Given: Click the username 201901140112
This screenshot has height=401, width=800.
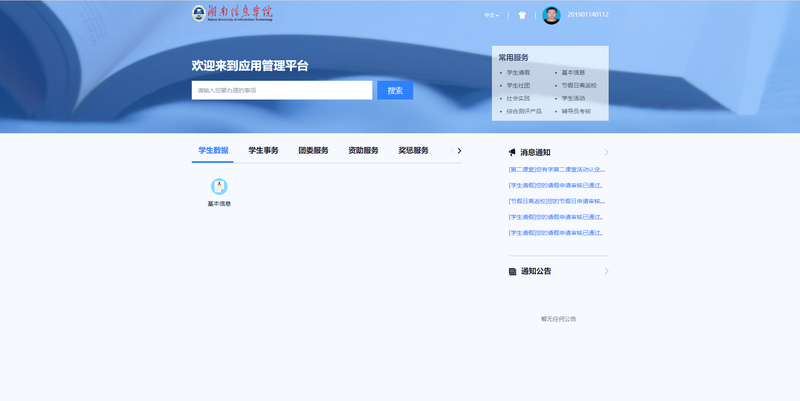Looking at the screenshot, I should tap(588, 15).
